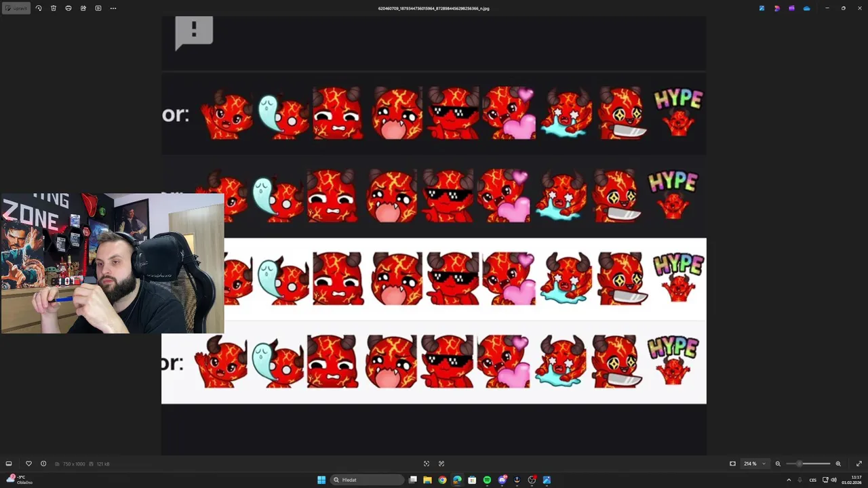Open Spotify from taskbar
The height and width of the screenshot is (488, 868).
(x=487, y=480)
